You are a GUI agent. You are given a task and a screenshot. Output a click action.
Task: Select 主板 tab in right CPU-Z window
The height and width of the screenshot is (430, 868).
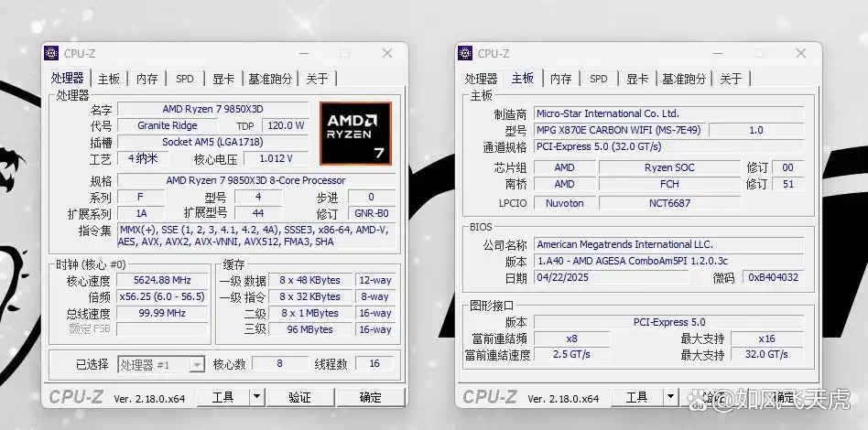coord(523,78)
